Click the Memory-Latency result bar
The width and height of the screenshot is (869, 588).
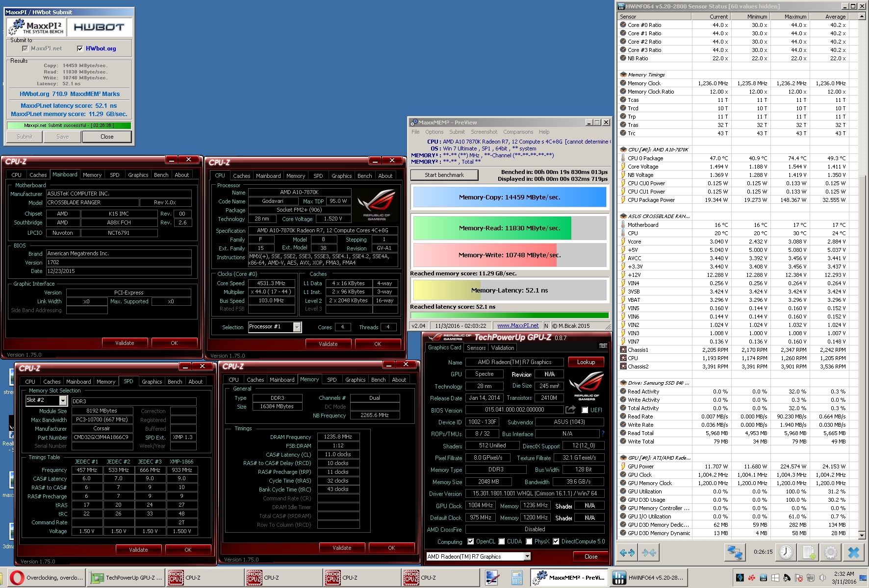[510, 290]
